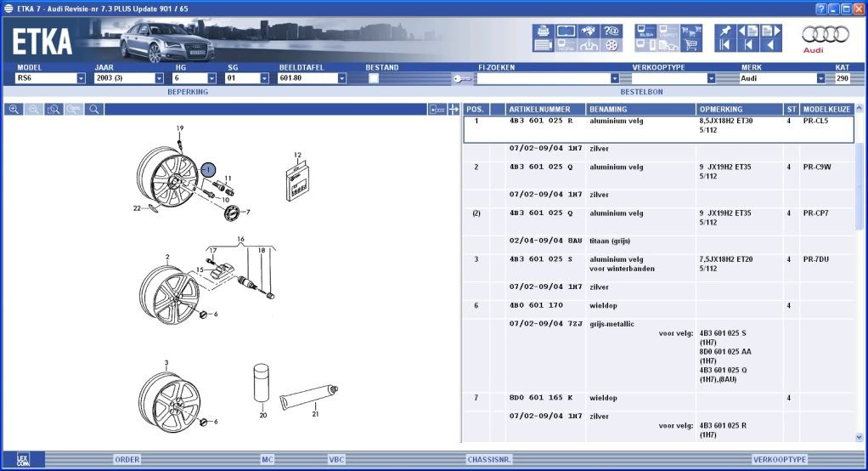This screenshot has width=868, height=471.
Task: Expand the VERKOOPTYPE dropdown at top
Action: coord(711,78)
